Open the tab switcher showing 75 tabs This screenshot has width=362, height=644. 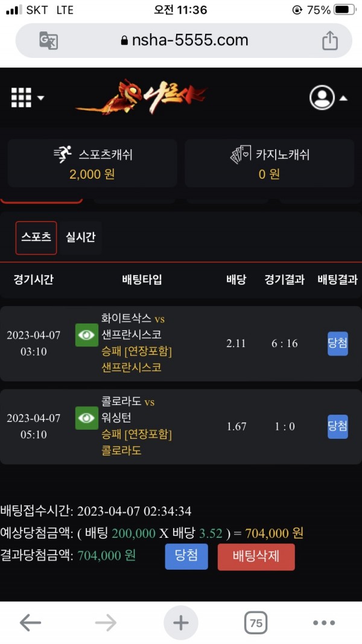[256, 623]
